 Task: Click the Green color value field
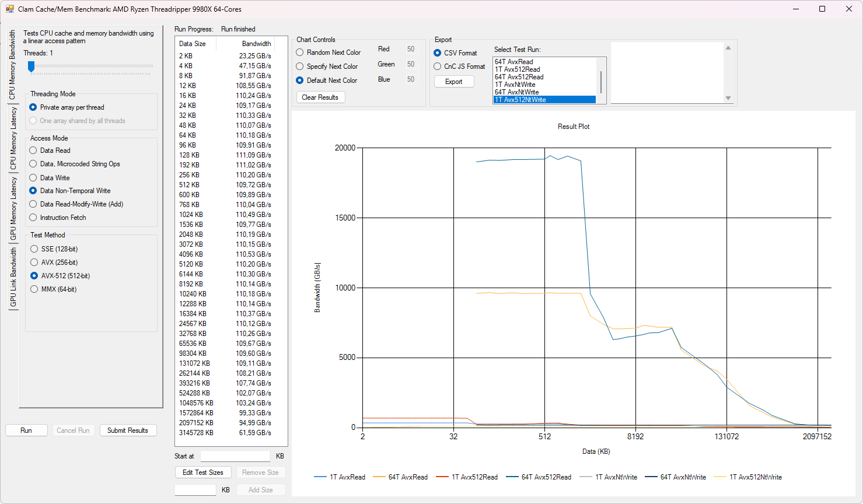[x=411, y=64]
